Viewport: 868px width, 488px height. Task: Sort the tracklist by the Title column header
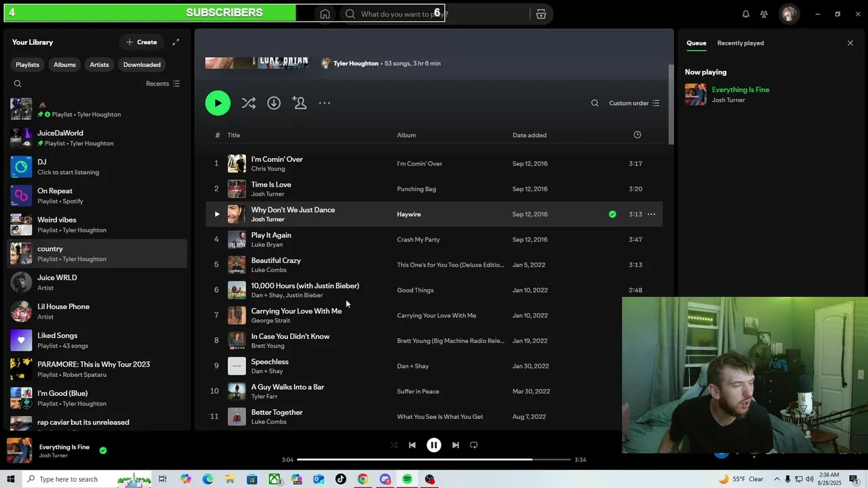[x=234, y=135]
